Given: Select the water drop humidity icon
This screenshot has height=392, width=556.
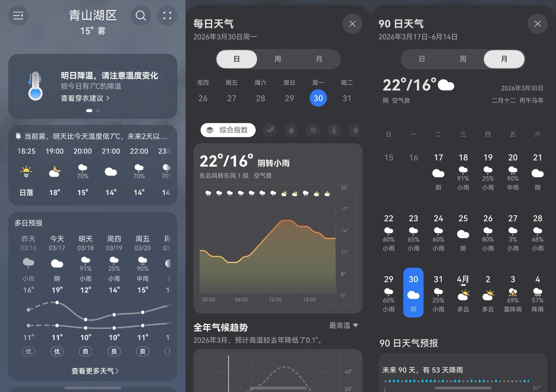Looking at the screenshot, I should tap(291, 130).
